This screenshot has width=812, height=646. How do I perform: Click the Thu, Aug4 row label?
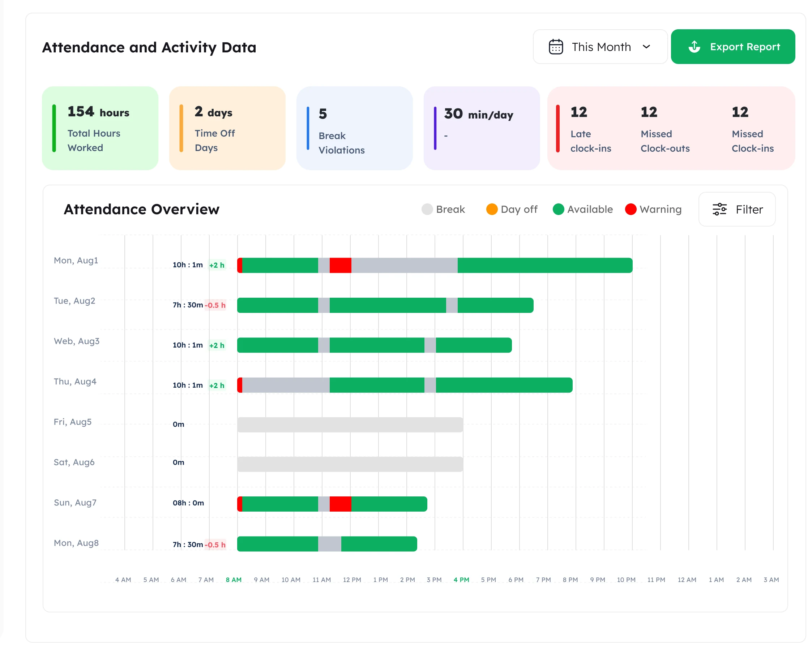(x=75, y=382)
